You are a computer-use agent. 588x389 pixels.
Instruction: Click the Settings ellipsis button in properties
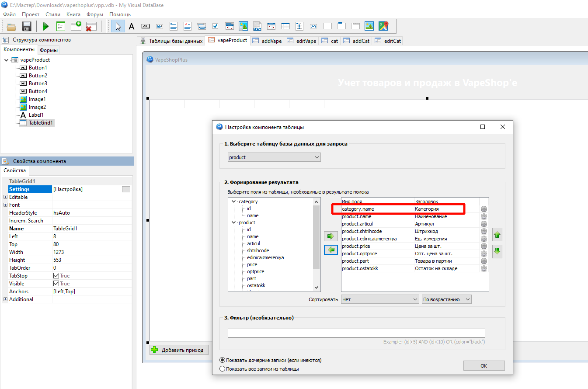click(126, 189)
